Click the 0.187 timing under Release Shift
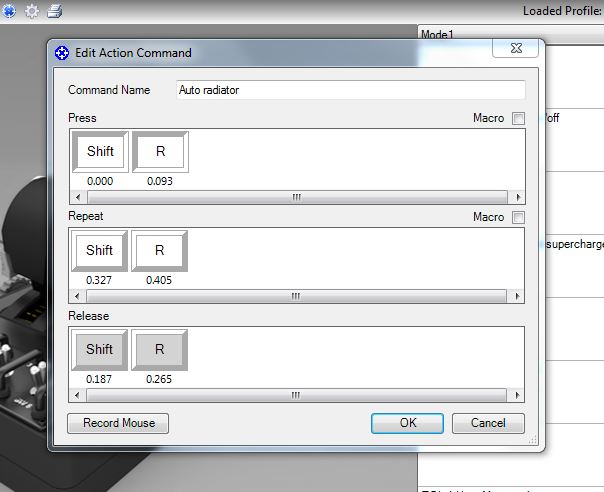 99,379
